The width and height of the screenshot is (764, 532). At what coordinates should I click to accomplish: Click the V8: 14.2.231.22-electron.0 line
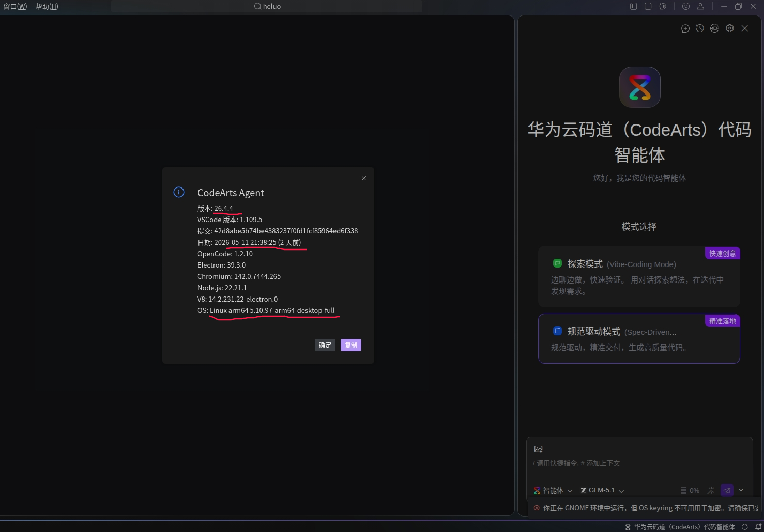pyautogui.click(x=237, y=299)
